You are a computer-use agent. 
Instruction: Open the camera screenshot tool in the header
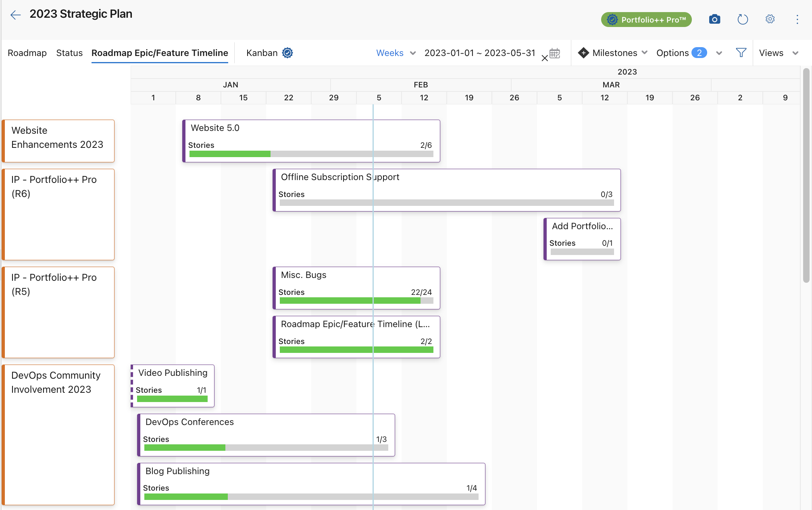[x=714, y=19]
